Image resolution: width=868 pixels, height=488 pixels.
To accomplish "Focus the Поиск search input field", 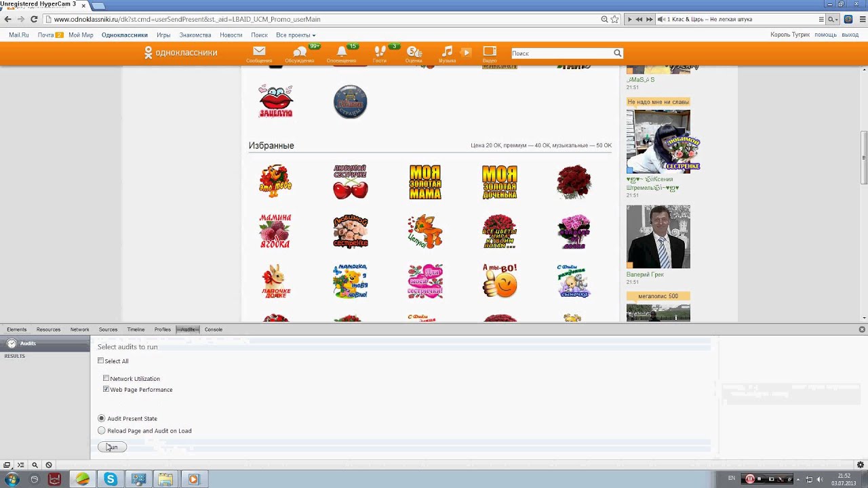I will (x=561, y=53).
